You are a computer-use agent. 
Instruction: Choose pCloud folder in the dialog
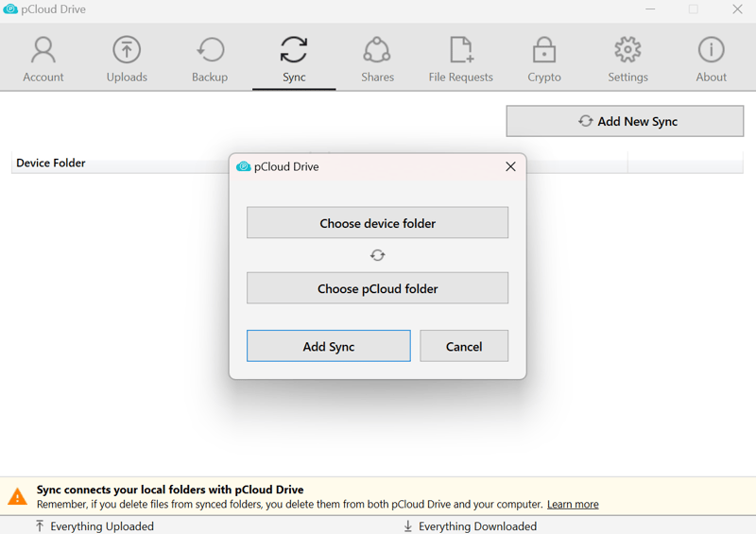[377, 288]
